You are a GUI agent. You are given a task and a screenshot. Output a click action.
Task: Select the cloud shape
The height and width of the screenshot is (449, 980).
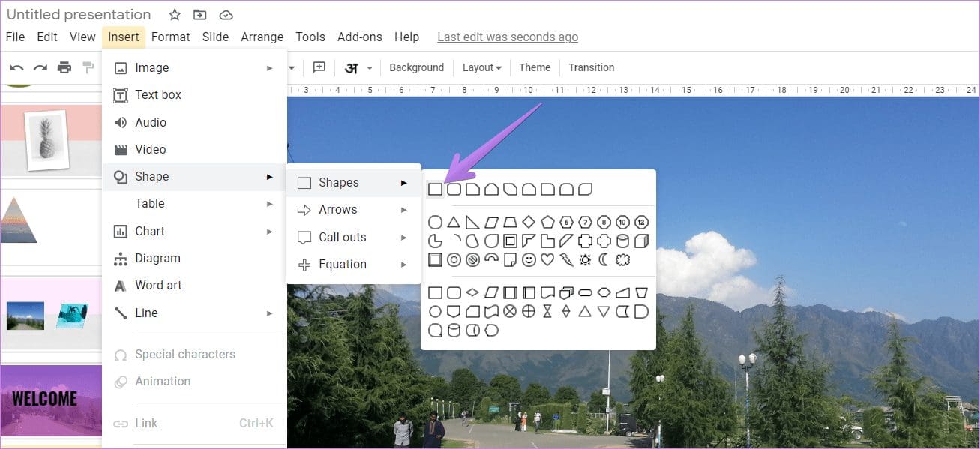622,259
